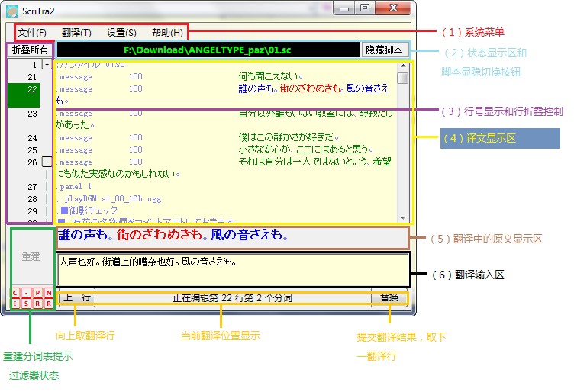Click status text 正在编辑第 22 行第 2 个分词

(x=233, y=298)
